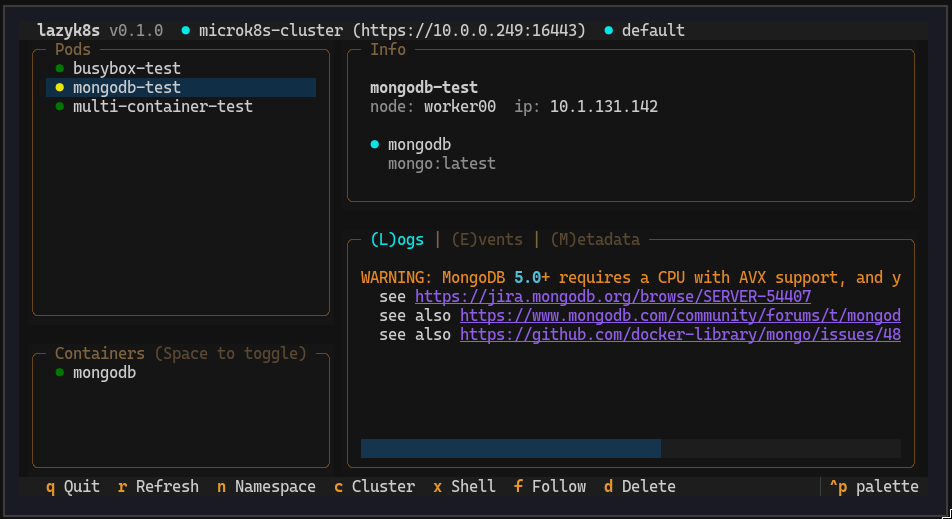Click the WARNING MongoDB log line
This screenshot has height=519, width=952.
pos(631,277)
